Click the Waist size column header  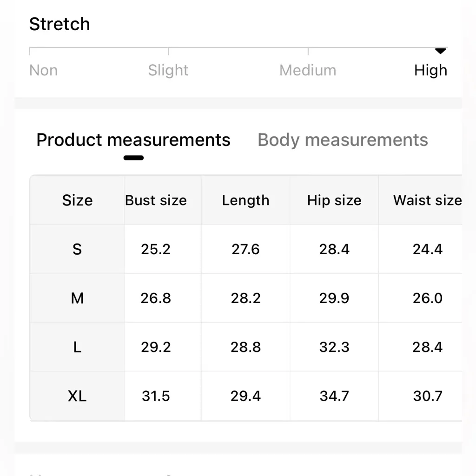pyautogui.click(x=427, y=200)
